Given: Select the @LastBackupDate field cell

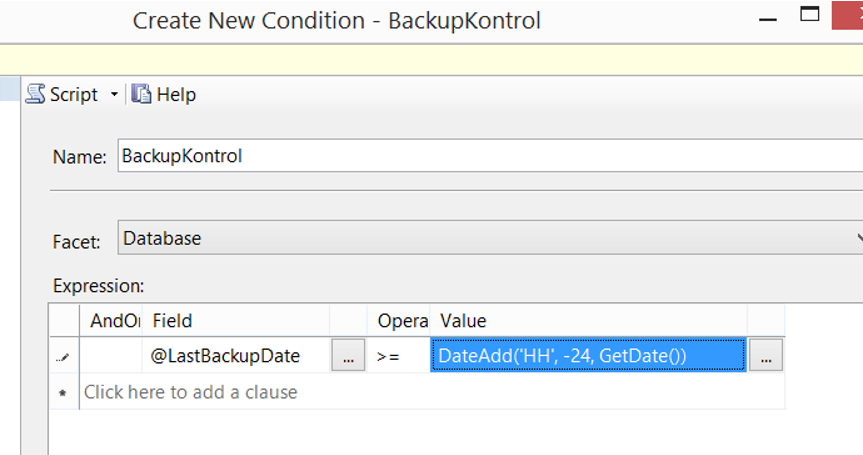Looking at the screenshot, I should [x=236, y=355].
